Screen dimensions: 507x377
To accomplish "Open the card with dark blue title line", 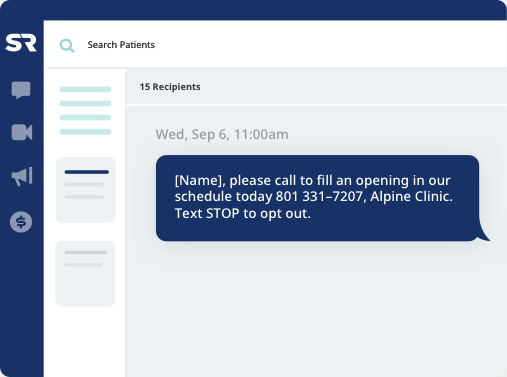I will point(86,190).
